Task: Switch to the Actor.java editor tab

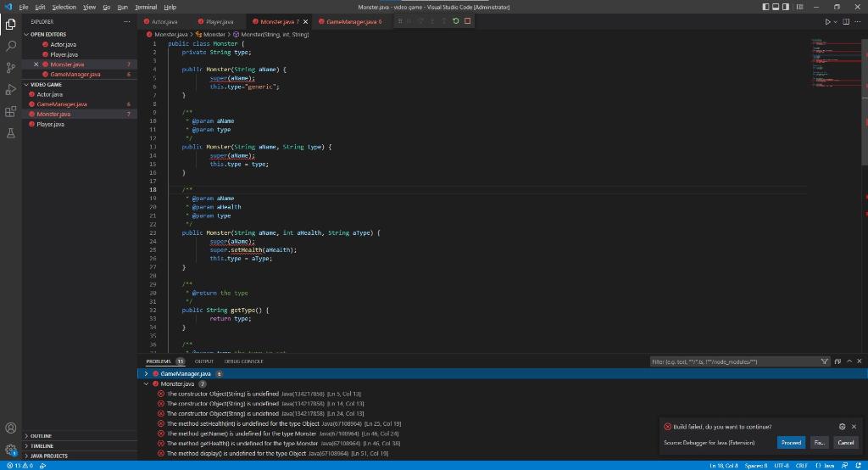Action: click(x=164, y=21)
